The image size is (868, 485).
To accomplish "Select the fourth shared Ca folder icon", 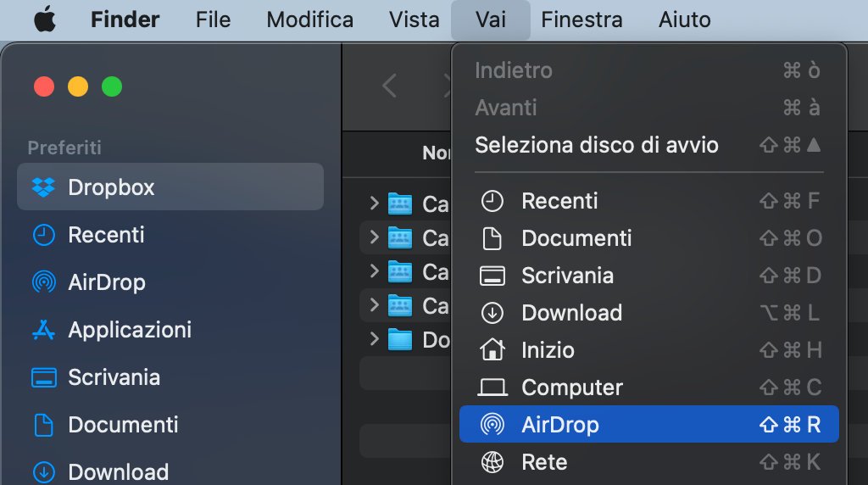I will 400,305.
